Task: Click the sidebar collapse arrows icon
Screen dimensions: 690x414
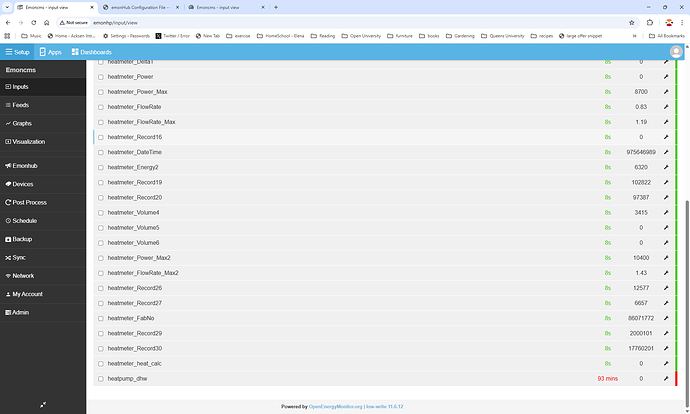Action: (43, 404)
